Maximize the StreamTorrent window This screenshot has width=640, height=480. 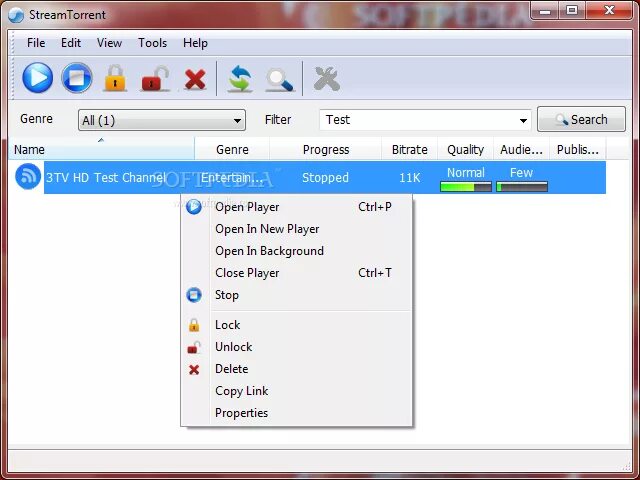(572, 11)
